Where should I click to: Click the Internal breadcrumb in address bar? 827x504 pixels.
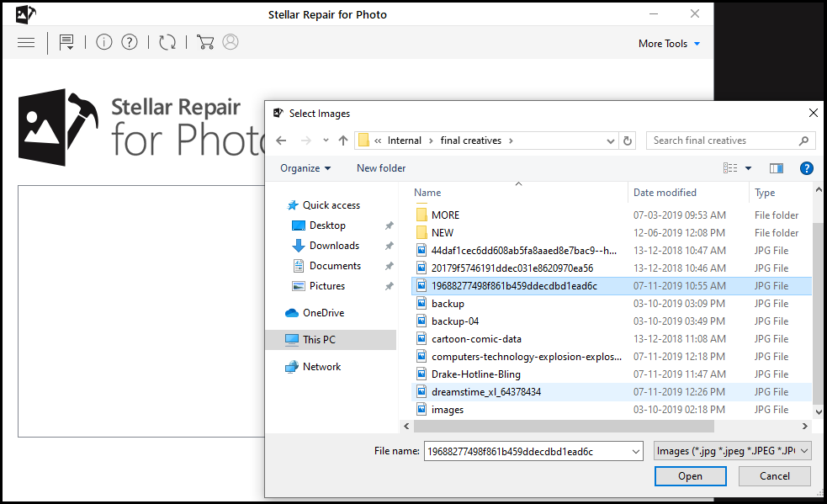coord(404,141)
